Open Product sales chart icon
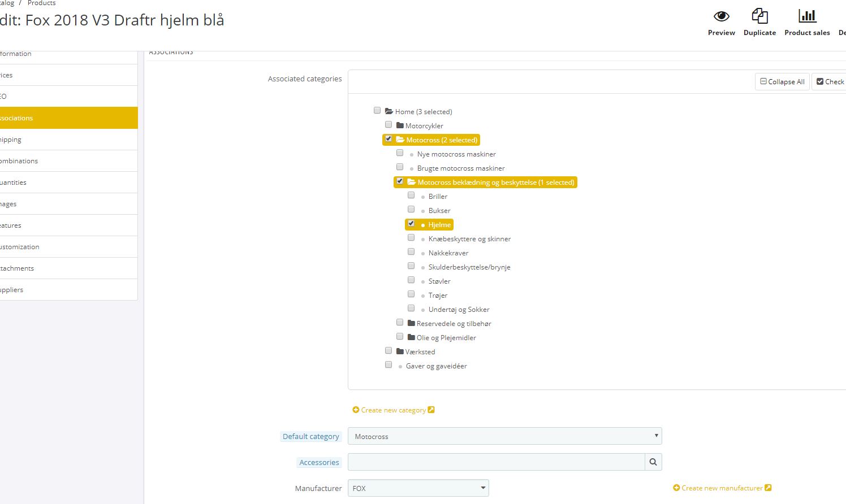The width and height of the screenshot is (846, 504). pos(807,16)
